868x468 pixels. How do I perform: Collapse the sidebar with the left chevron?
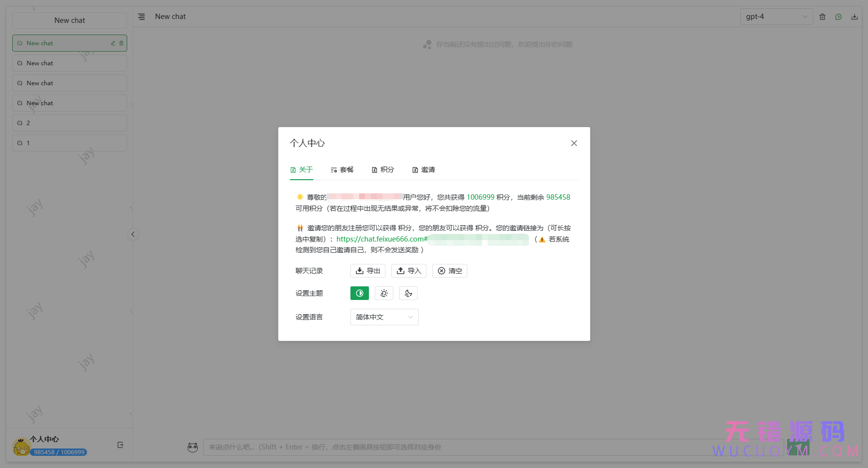133,234
